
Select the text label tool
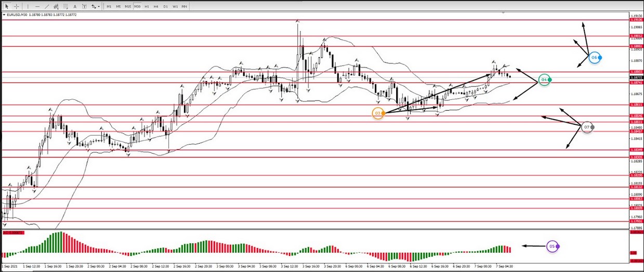[84, 6]
